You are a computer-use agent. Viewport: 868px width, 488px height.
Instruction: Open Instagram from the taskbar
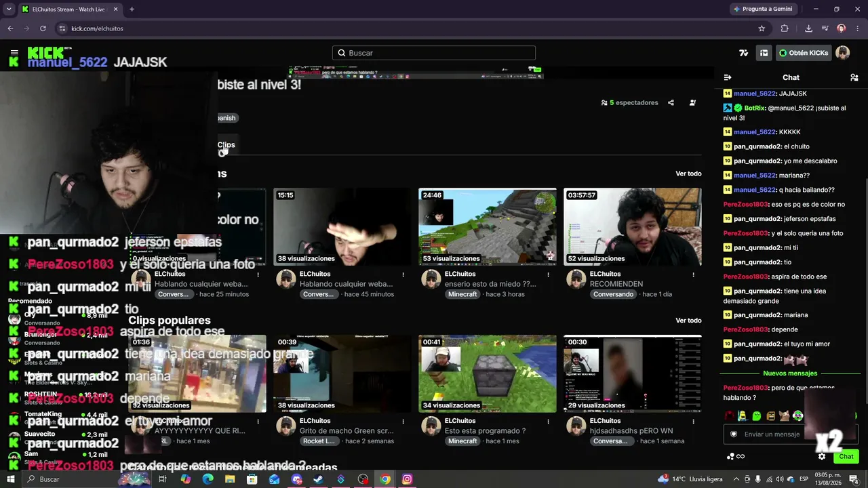pos(407,479)
